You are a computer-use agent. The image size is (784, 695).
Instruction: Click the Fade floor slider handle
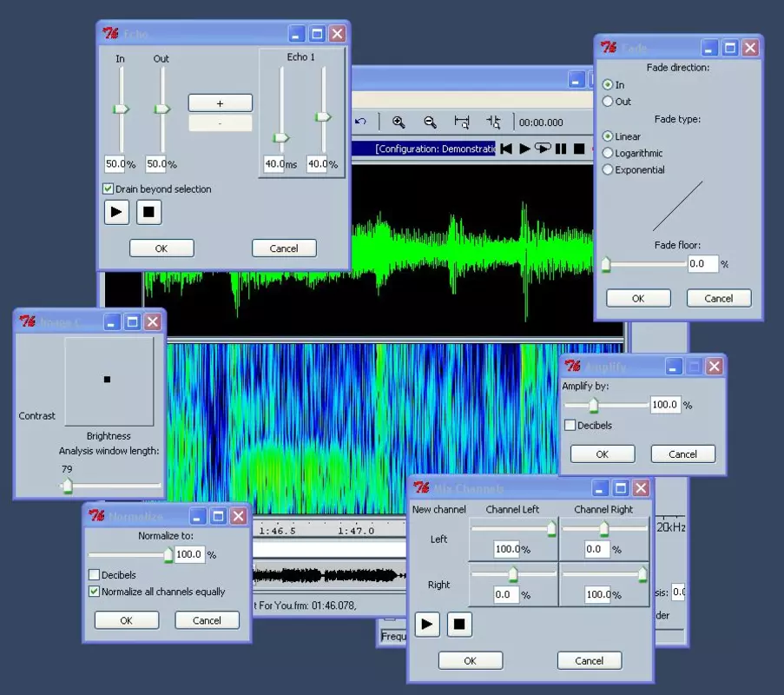click(606, 264)
